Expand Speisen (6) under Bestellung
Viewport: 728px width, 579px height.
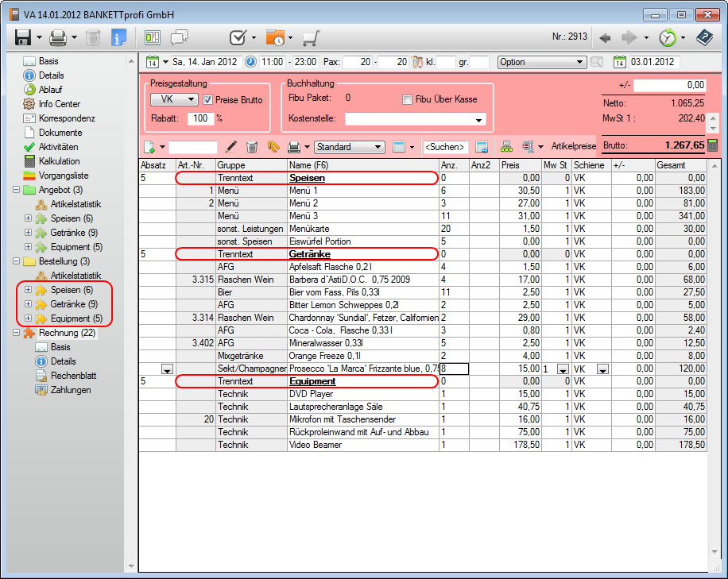(x=29, y=290)
